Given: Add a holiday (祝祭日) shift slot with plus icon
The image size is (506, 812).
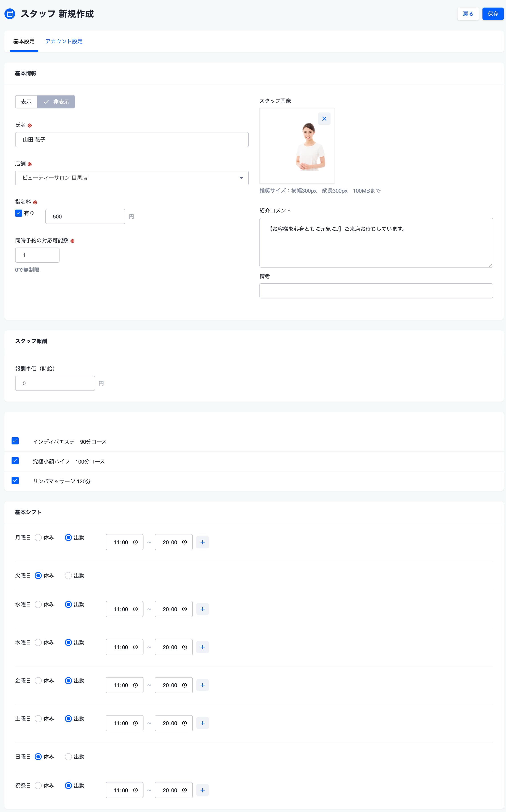Looking at the screenshot, I should tap(203, 790).
